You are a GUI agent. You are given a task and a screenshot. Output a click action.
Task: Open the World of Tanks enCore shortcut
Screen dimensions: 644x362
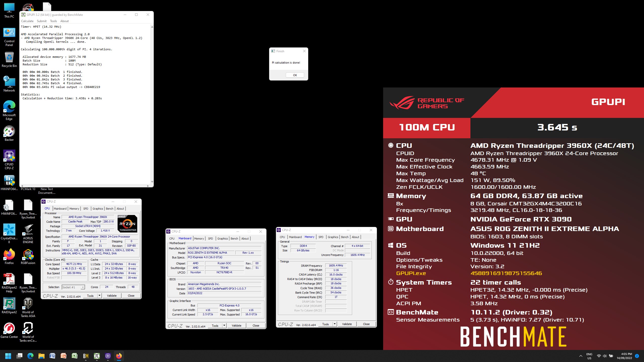pyautogui.click(x=28, y=332)
